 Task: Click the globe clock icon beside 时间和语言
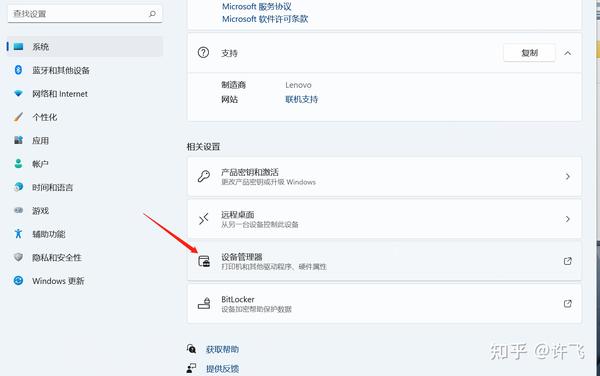[x=18, y=187]
